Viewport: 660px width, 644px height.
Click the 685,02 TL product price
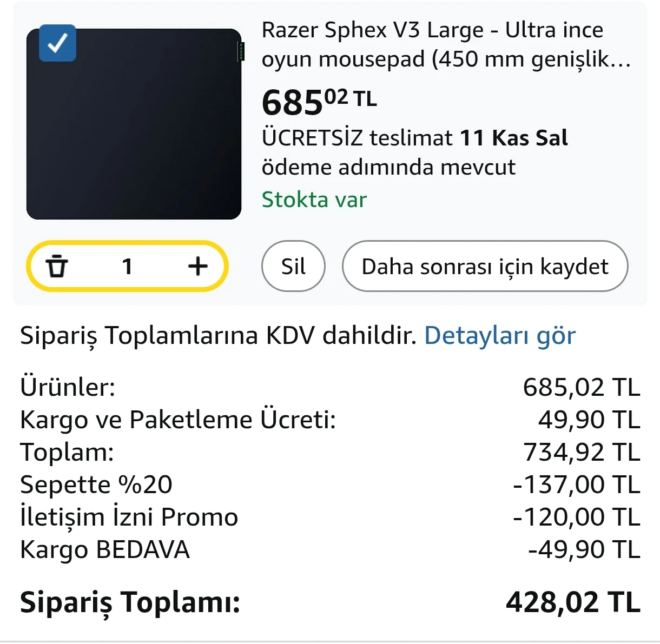pyautogui.click(x=319, y=102)
